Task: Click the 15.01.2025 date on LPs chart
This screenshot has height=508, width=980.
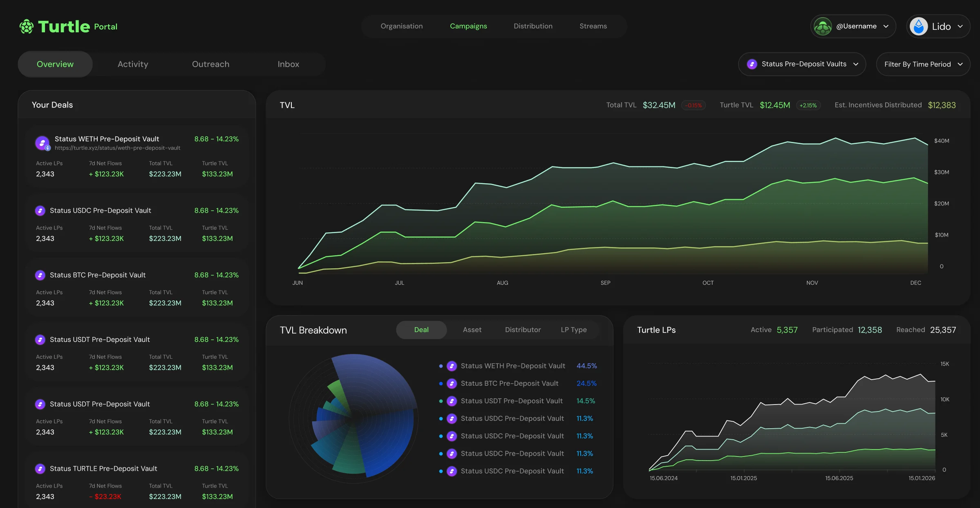Action: (743, 478)
